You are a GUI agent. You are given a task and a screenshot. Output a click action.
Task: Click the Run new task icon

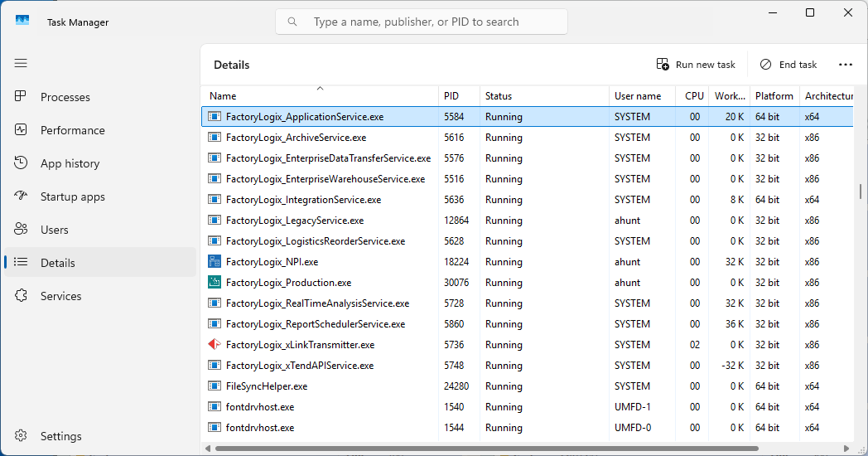[662, 65]
